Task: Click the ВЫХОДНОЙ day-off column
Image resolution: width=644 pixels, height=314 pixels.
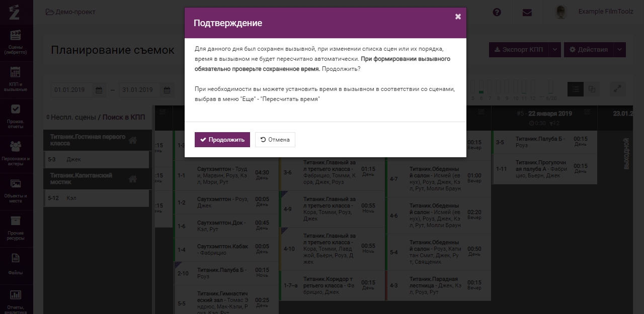Action: pyautogui.click(x=626, y=154)
